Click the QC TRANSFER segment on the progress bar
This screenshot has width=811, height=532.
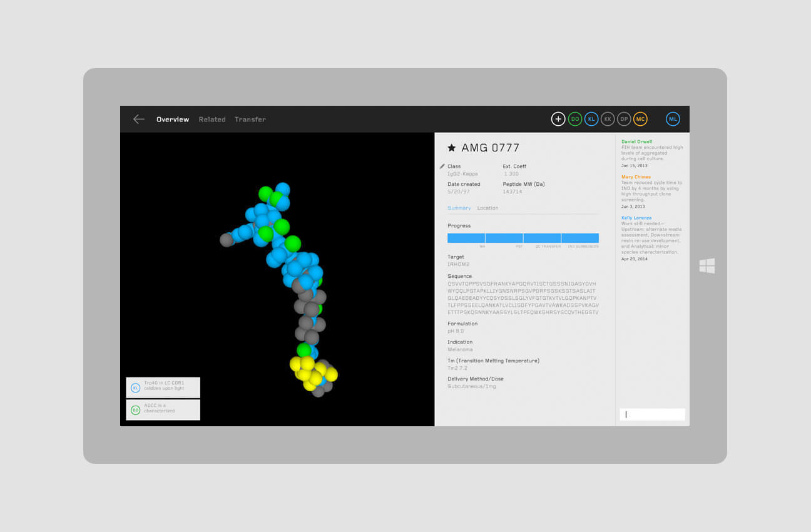(542, 238)
